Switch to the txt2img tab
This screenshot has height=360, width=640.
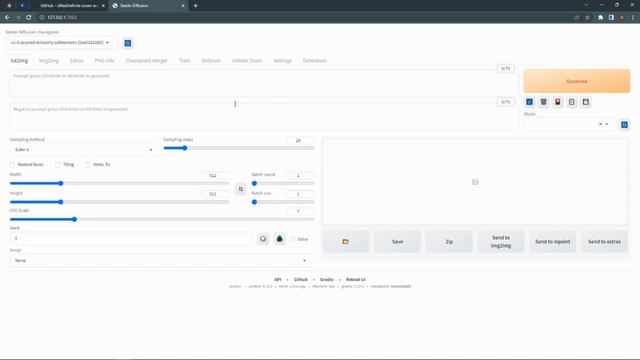point(19,60)
